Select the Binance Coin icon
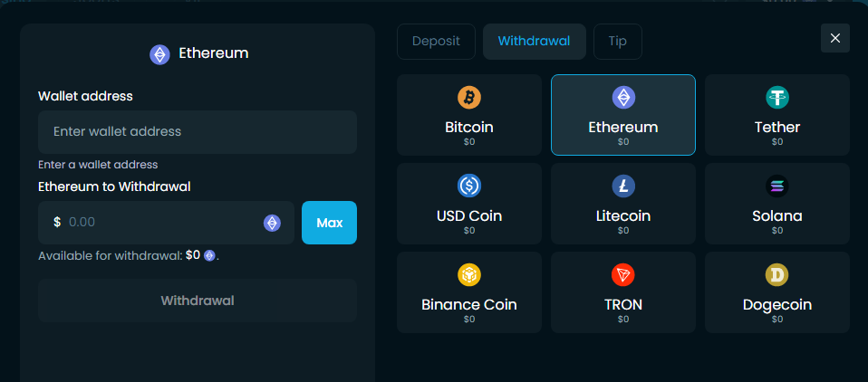This screenshot has width=868, height=382. [469, 274]
